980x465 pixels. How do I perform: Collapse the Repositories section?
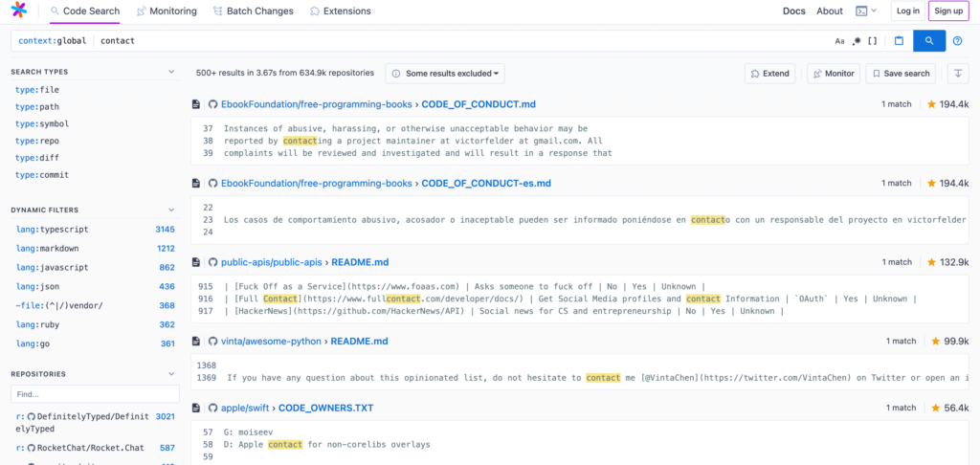pyautogui.click(x=171, y=374)
